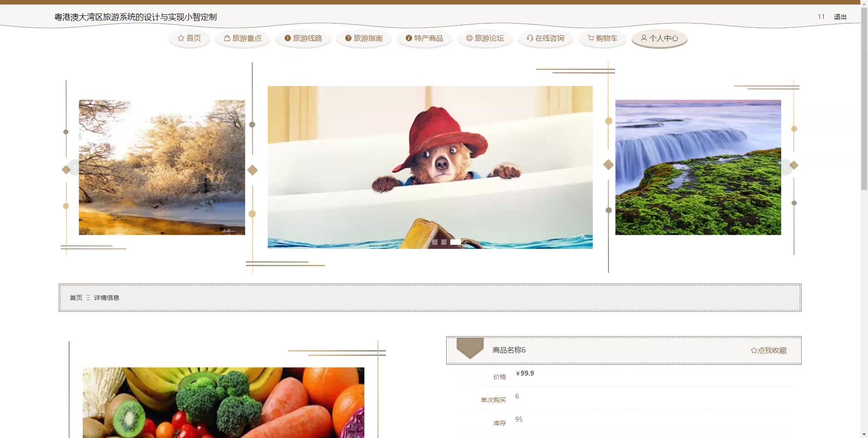This screenshot has height=438, width=868.
Task: Click username 11 in header
Action: 821,17
